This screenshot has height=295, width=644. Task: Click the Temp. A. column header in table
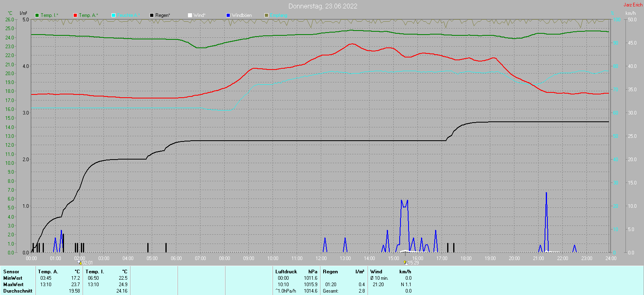click(x=48, y=272)
